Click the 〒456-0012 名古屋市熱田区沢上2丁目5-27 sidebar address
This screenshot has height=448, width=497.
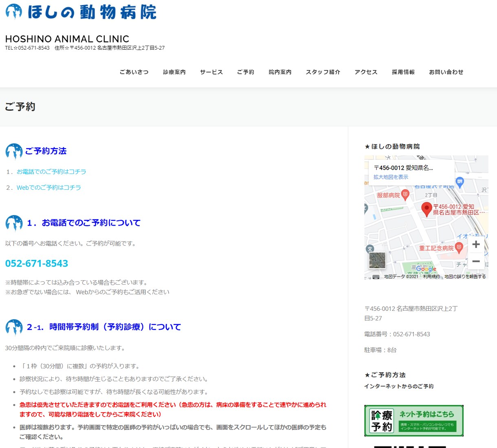tap(411, 314)
